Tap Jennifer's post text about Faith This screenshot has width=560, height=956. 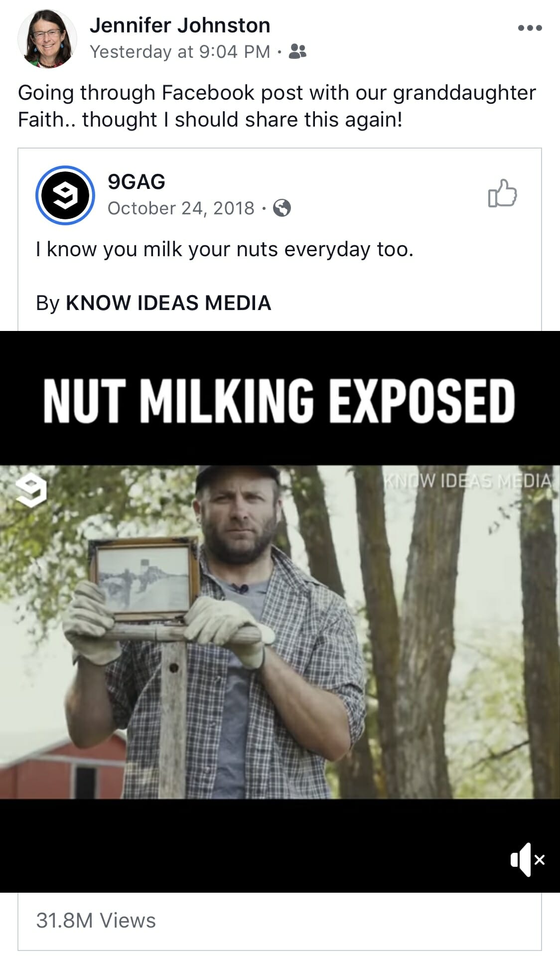point(277,106)
